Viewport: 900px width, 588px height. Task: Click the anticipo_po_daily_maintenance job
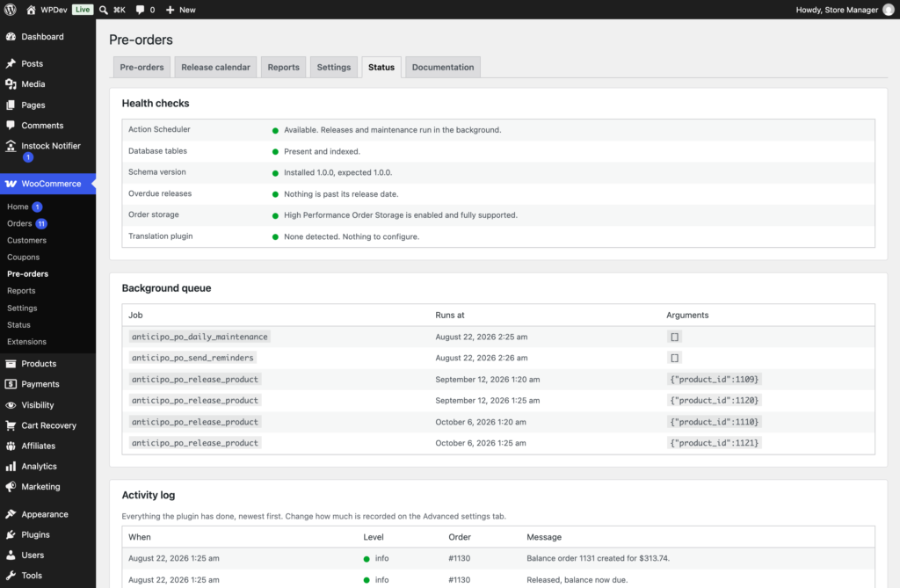pyautogui.click(x=200, y=337)
